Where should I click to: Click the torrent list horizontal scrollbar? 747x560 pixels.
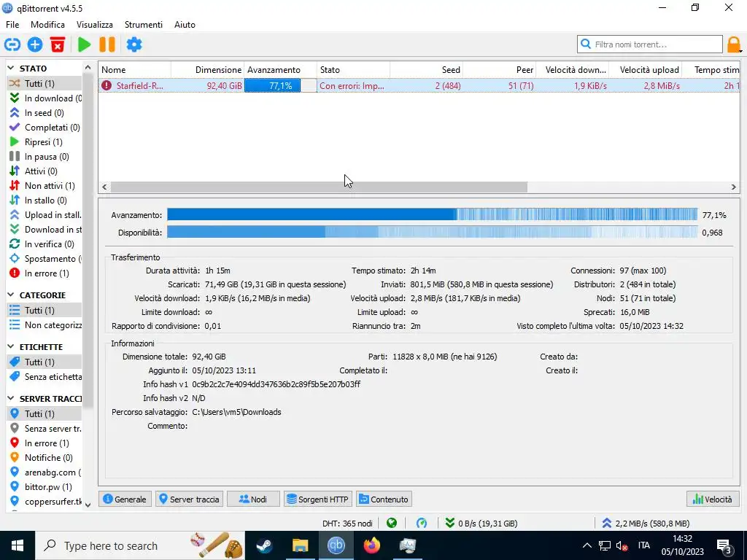[x=319, y=187]
